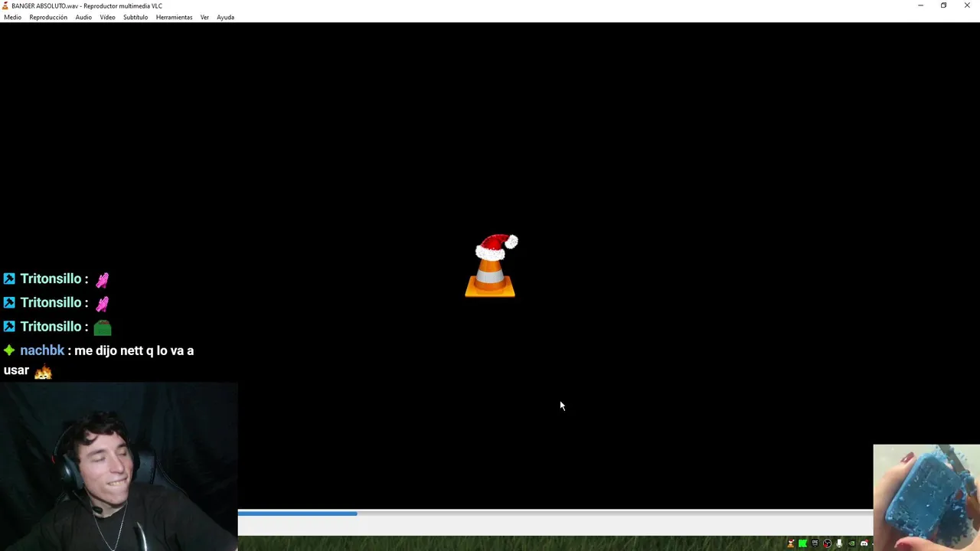The image size is (980, 551).
Task: Restore down the VLC window
Action: 943,5
